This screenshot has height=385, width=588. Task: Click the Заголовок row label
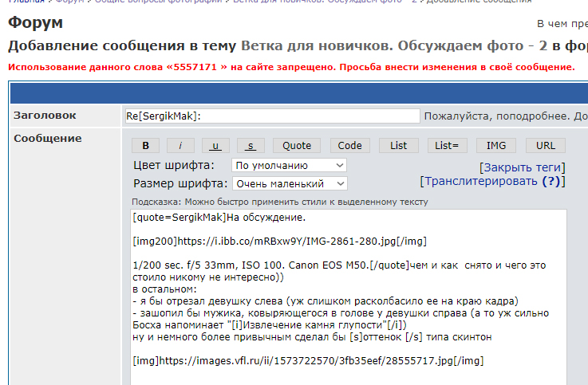point(45,116)
